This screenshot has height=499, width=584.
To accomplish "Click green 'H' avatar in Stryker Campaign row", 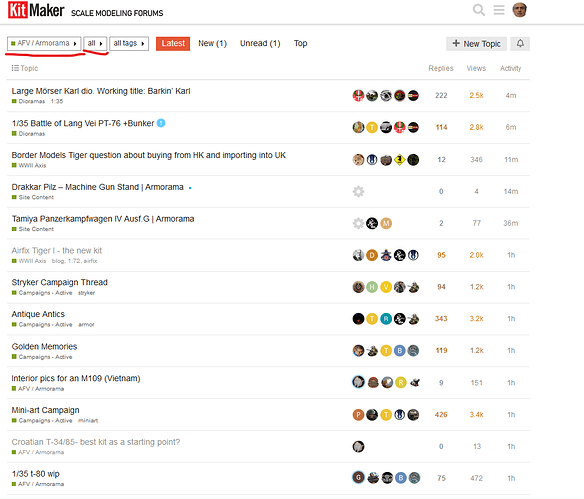I will coord(372,287).
